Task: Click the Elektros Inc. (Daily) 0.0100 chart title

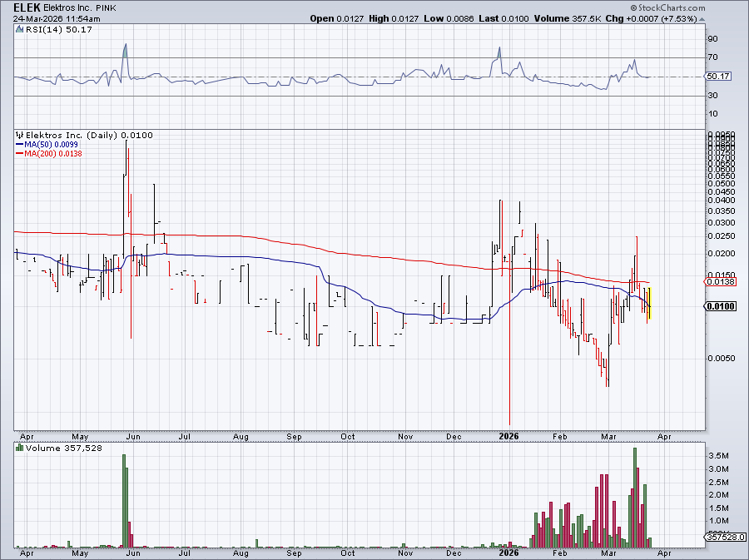Action: (x=89, y=135)
